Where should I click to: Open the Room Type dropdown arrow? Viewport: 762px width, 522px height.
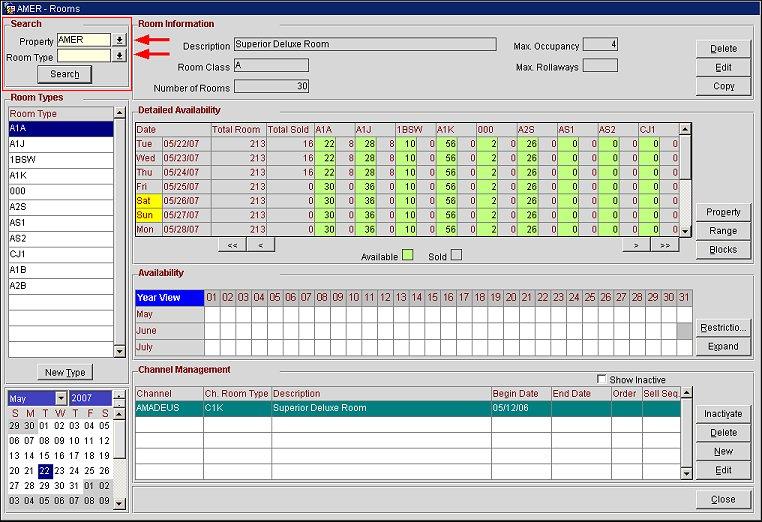[x=119, y=57]
